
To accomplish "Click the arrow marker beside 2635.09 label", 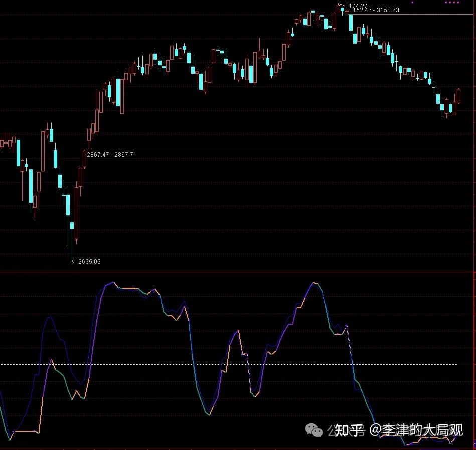I will click(75, 261).
